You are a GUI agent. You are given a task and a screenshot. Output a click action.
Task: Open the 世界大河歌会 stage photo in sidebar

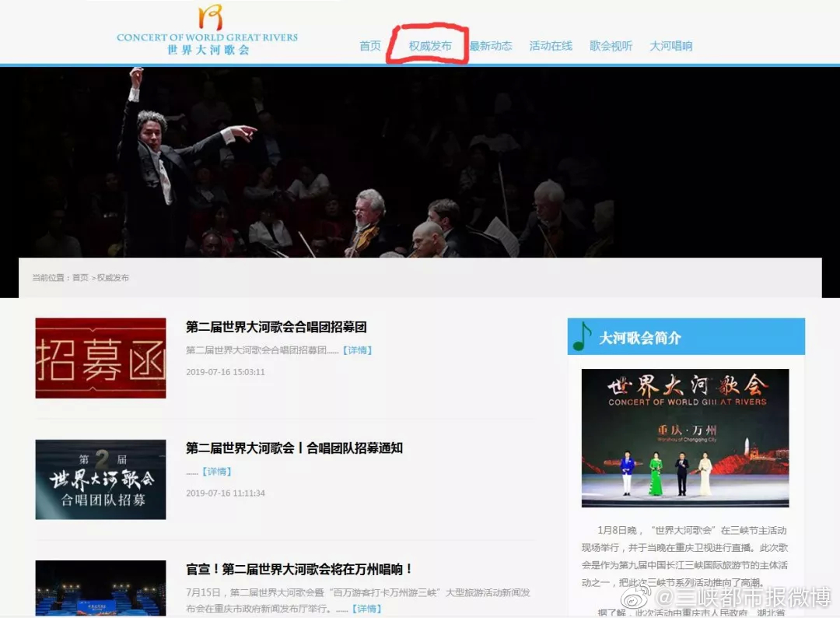685,438
